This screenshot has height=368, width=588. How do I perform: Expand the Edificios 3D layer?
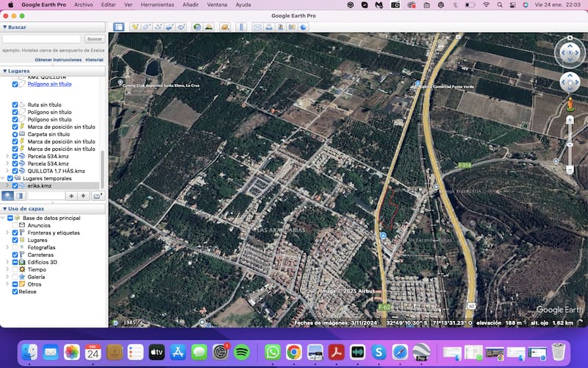tap(7, 262)
